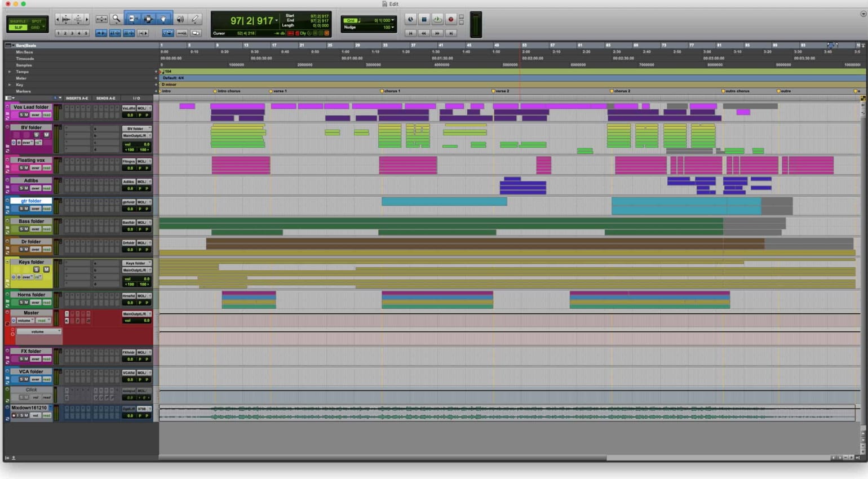
Task: Select the Zoomer magnifying glass tool
Action: coord(116,19)
